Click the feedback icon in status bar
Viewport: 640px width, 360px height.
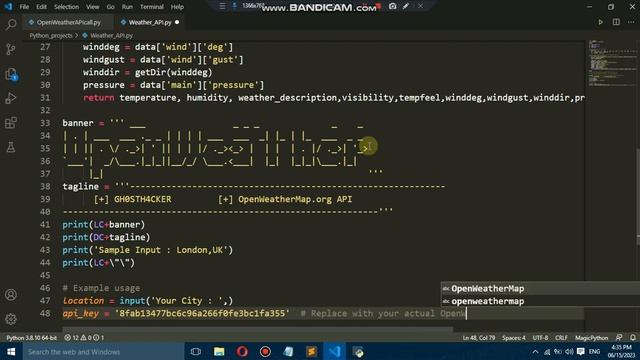click(x=619, y=338)
